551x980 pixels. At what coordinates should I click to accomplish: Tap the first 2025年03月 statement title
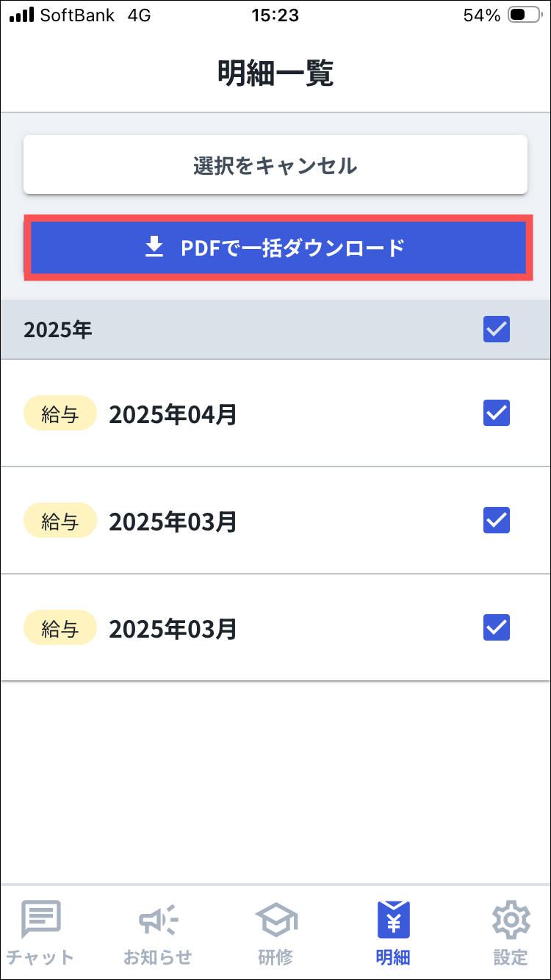pyautogui.click(x=173, y=522)
